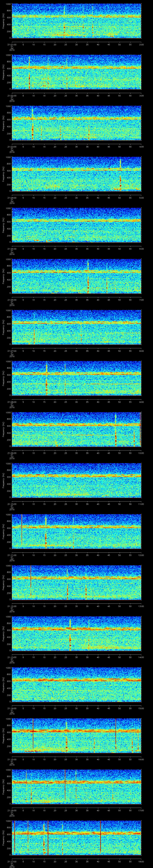This screenshot has height=868, width=153.
Task: Click the 5:00 end-of-axis time label
Action: coord(141,197)
